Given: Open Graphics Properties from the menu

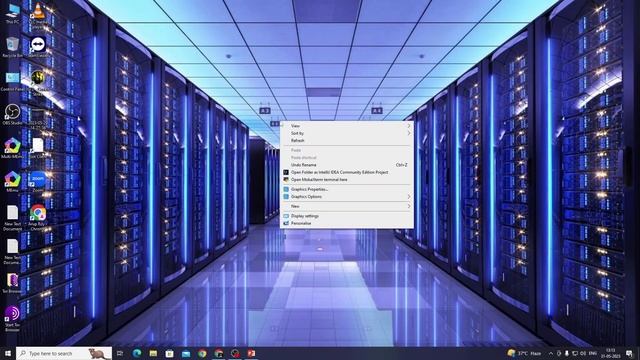Looking at the screenshot, I should coord(347,189).
